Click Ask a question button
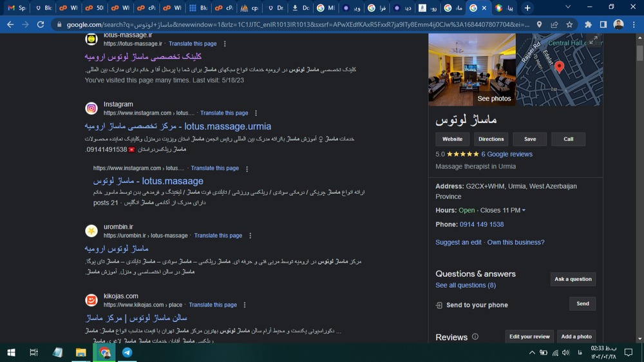Screen dimensions: 644x362 573,279
